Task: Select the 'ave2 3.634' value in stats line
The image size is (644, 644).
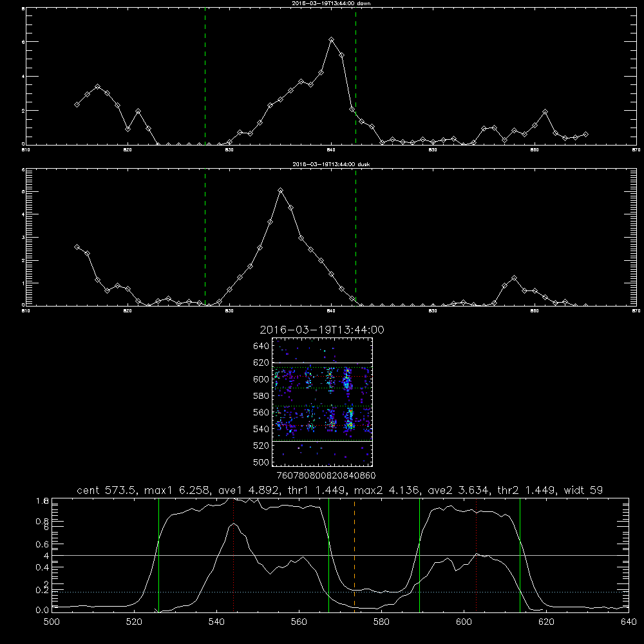Action: coord(460,490)
